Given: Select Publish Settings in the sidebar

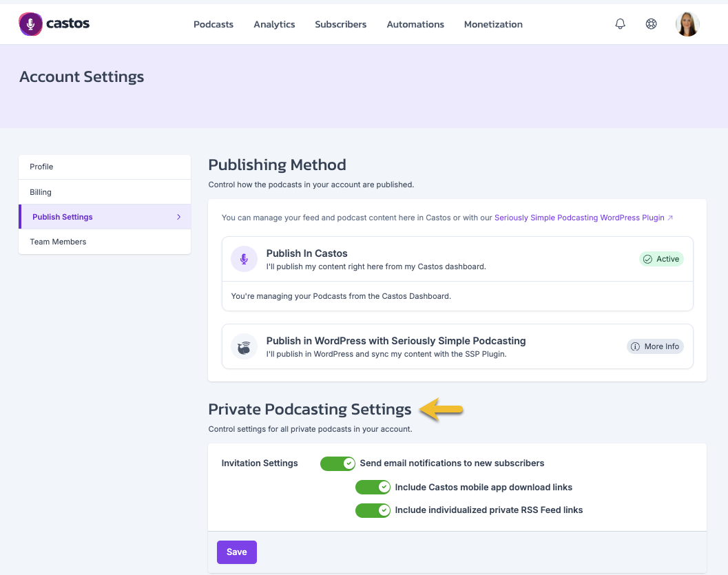Looking at the screenshot, I should point(105,217).
